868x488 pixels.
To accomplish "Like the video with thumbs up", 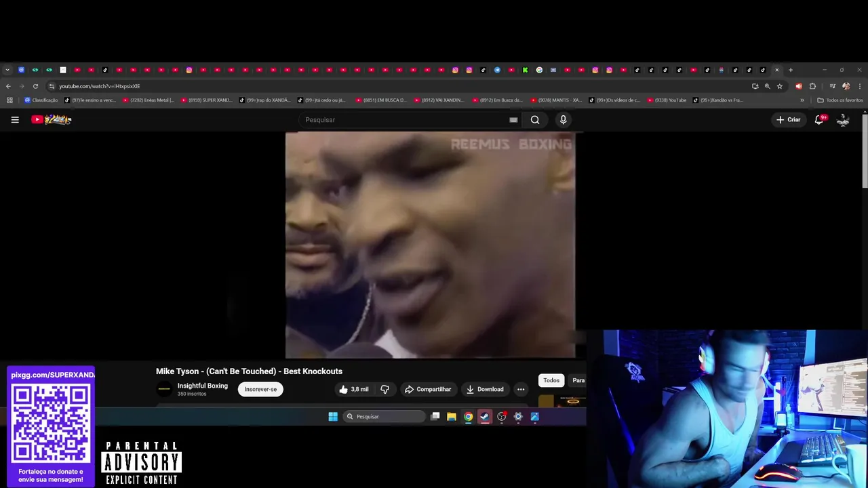I will coord(354,389).
